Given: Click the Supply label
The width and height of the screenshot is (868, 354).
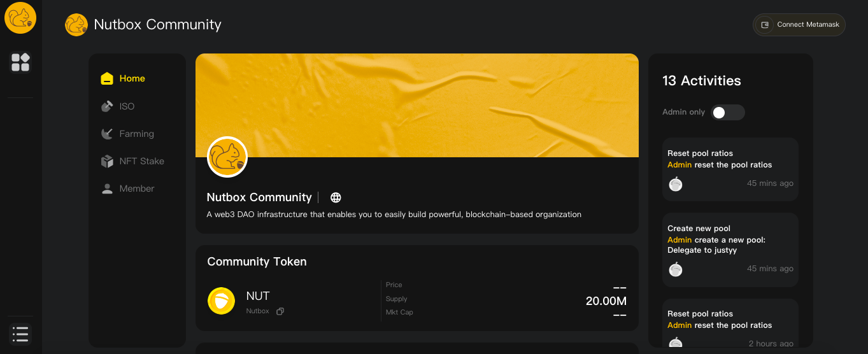Looking at the screenshot, I should (x=397, y=299).
